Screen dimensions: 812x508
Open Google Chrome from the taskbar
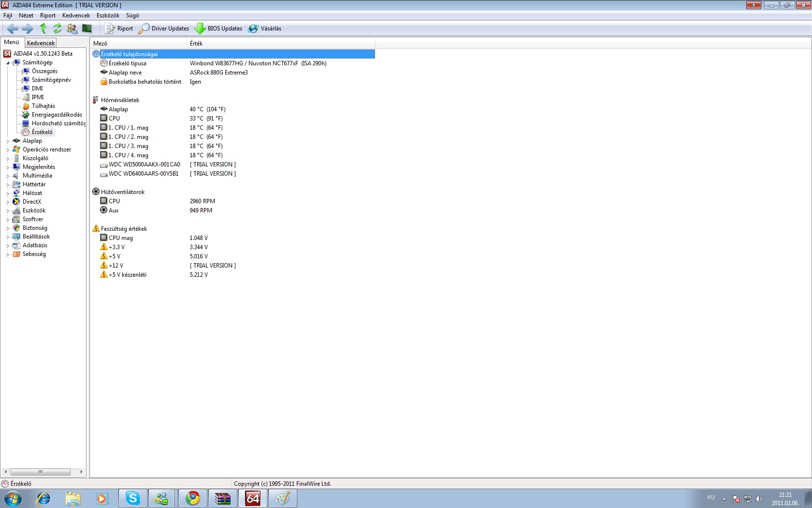pos(193,498)
